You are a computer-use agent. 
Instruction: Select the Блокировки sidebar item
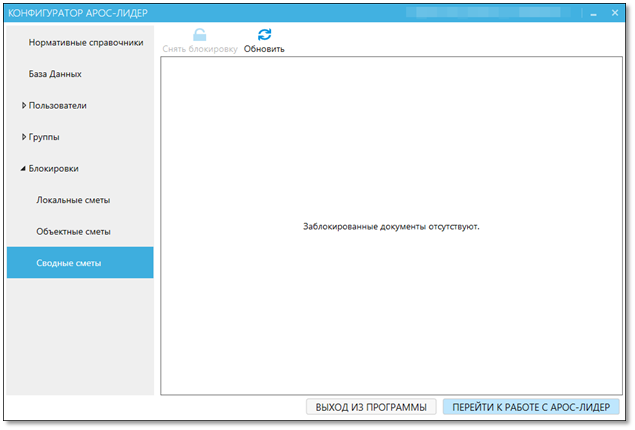[x=53, y=169]
